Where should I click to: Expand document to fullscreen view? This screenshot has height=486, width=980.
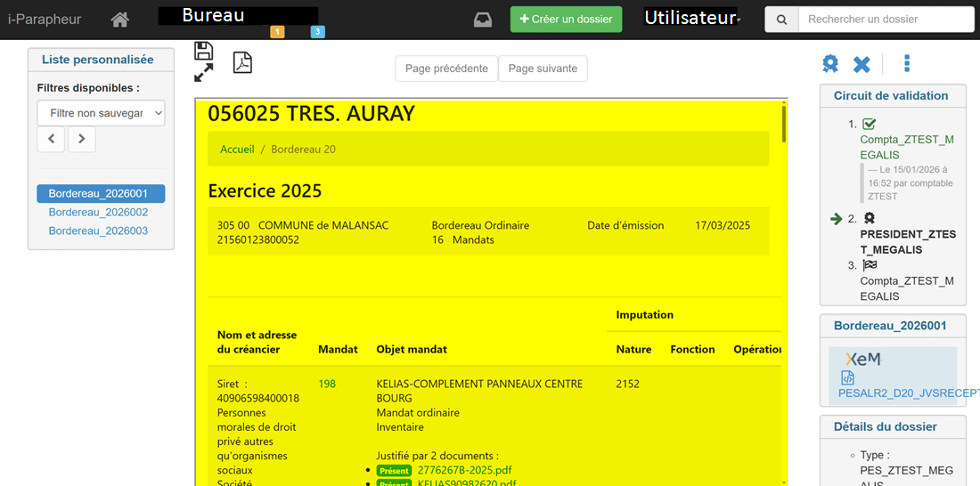coord(203,73)
